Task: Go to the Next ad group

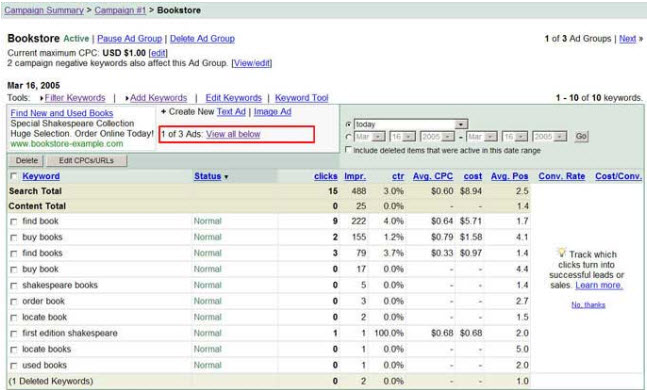Action: coord(628,39)
